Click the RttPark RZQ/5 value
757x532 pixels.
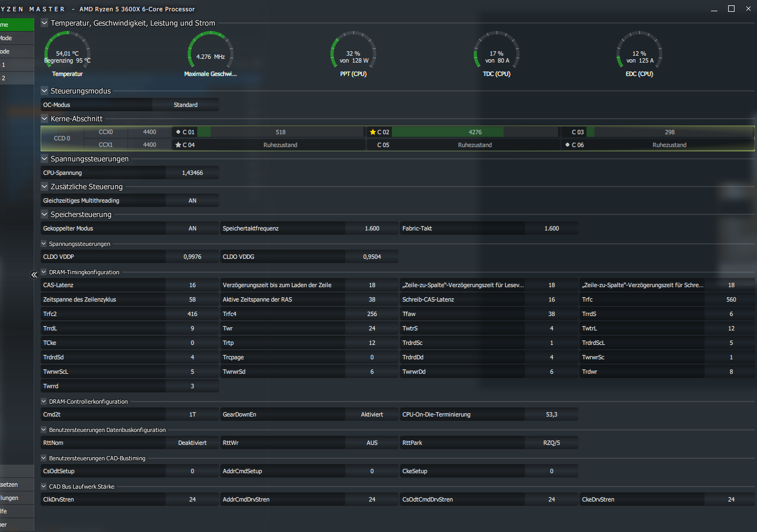coord(552,443)
